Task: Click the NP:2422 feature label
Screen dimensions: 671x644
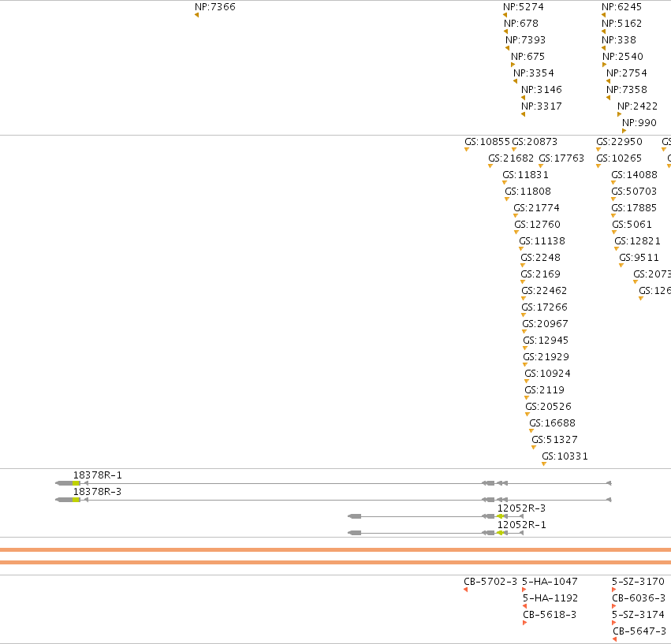Action: [x=637, y=106]
